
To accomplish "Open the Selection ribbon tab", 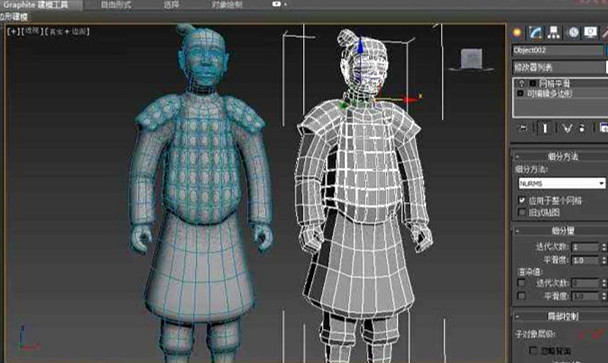I will pos(171,5).
